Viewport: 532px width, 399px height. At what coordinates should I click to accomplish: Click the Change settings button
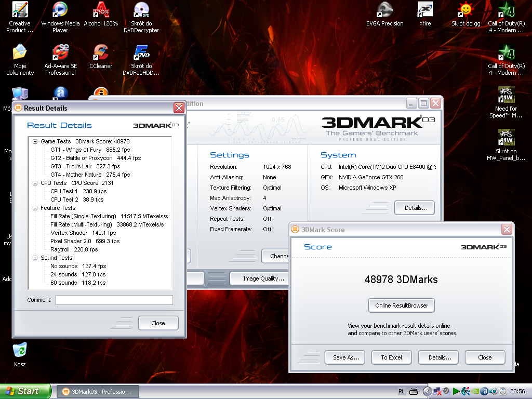pyautogui.click(x=275, y=256)
